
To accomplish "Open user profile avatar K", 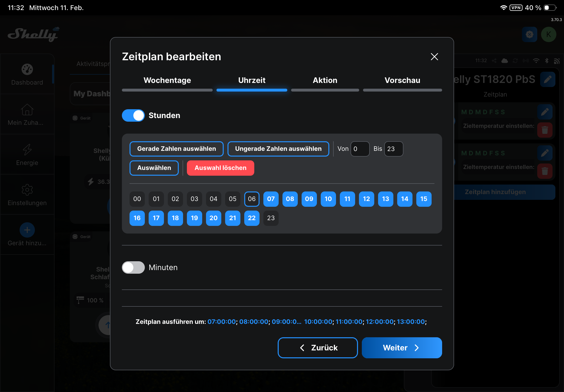I will point(548,35).
